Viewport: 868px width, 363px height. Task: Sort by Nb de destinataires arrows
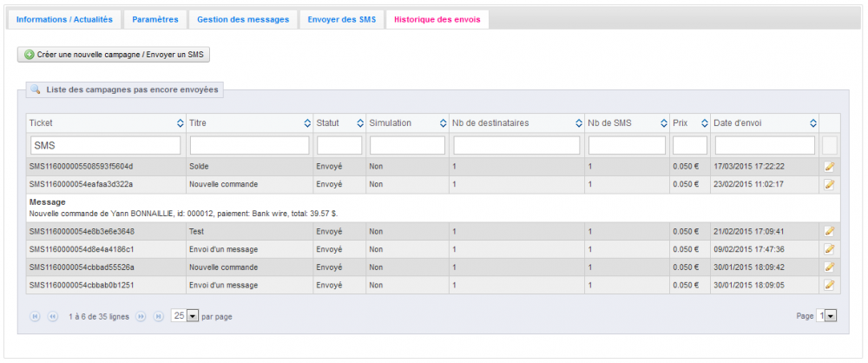pyautogui.click(x=579, y=123)
